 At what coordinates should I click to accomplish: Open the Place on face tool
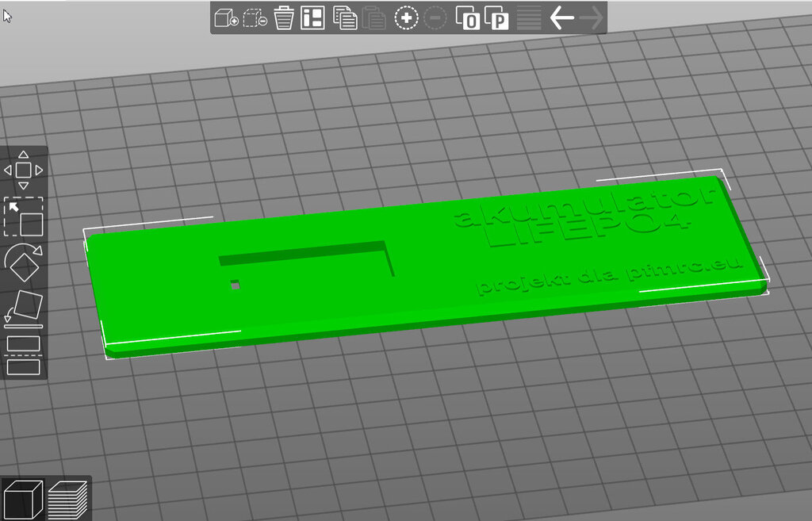pos(24,308)
